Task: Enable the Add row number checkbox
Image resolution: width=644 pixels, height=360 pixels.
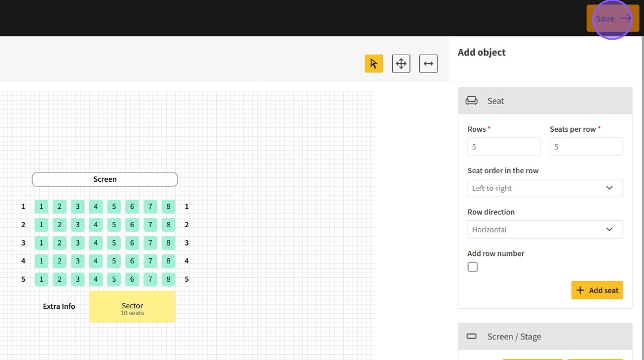Action: (473, 267)
